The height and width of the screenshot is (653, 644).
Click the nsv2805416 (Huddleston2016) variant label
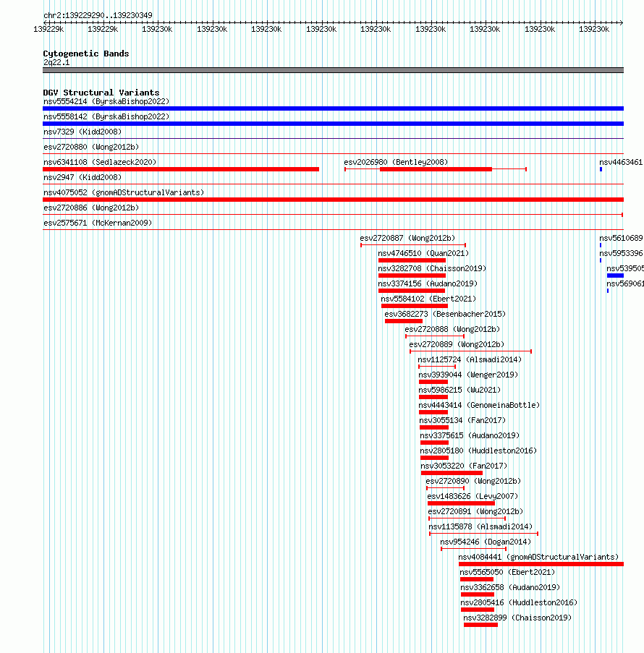[x=519, y=603]
